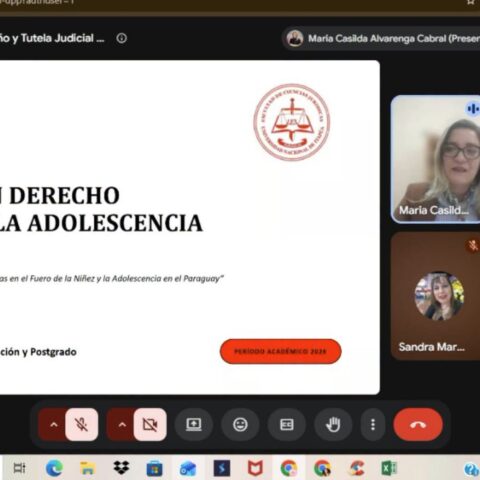
Task: Click the Período Académico orange slide button
Action: (280, 351)
